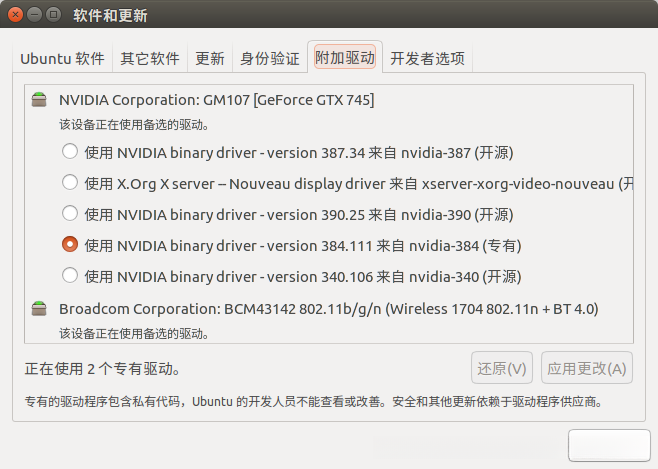Maximize the 软件和更新 window
The width and height of the screenshot is (658, 469).
55,16
